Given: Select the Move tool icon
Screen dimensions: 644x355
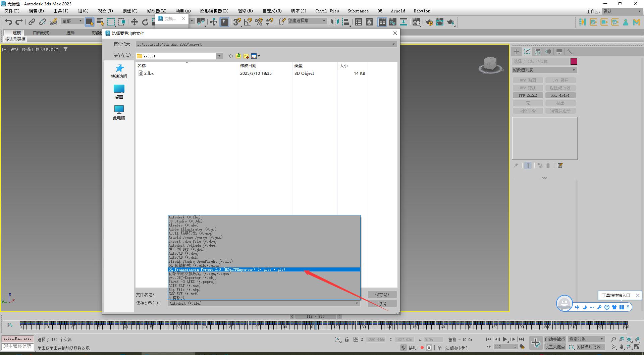Looking at the screenshot, I should [x=134, y=22].
